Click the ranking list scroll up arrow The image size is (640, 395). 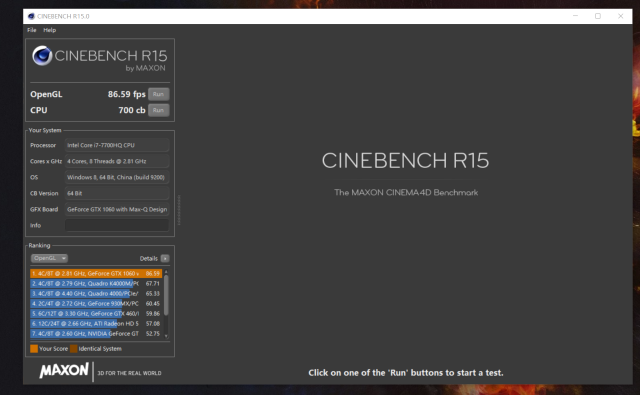[166, 272]
